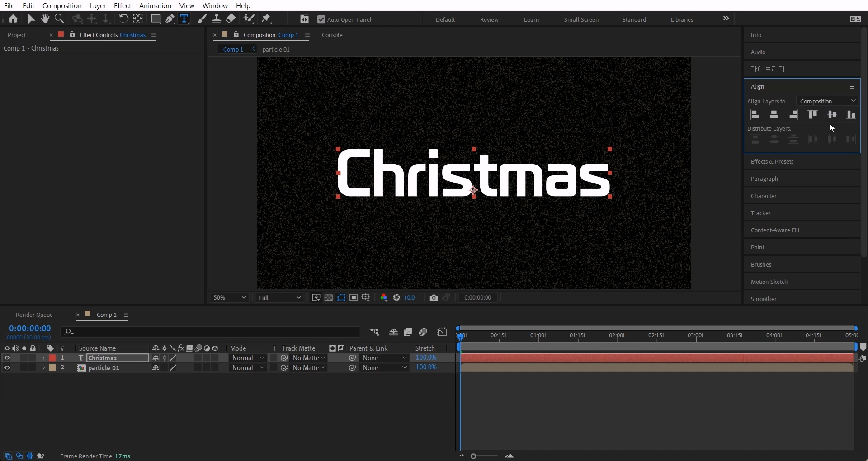This screenshot has height=461, width=868.
Task: Open particle 01 blending Mode dropdown
Action: click(x=248, y=368)
